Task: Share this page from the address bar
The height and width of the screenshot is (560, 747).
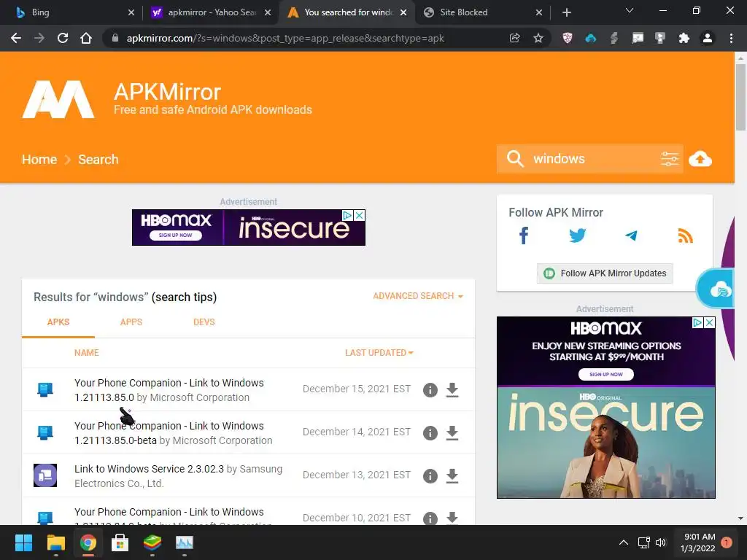Action: click(x=514, y=38)
